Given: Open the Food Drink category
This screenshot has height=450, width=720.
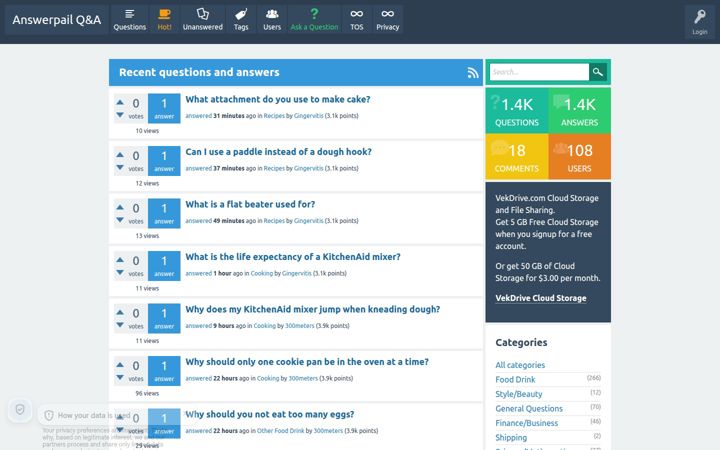Looking at the screenshot, I should 515,380.
